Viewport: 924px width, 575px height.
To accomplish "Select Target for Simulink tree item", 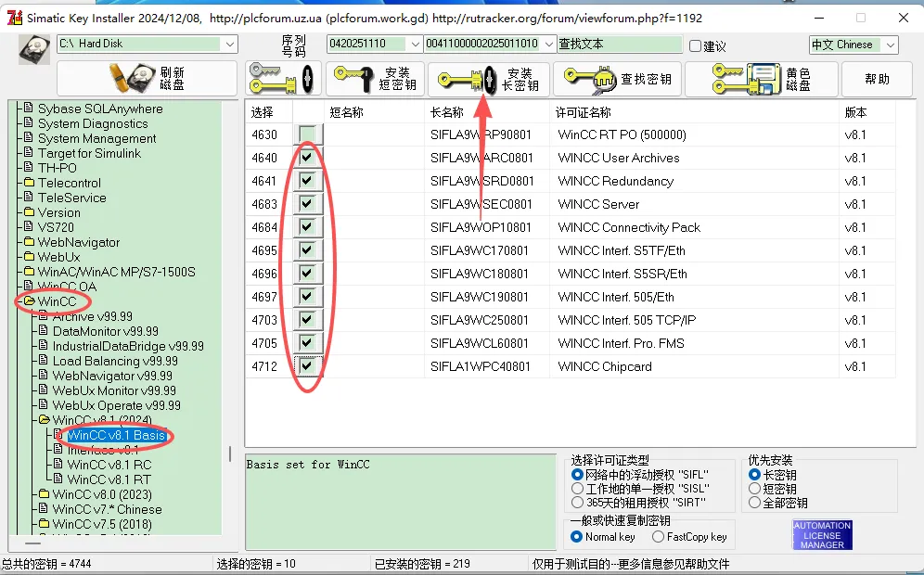I will [x=89, y=153].
